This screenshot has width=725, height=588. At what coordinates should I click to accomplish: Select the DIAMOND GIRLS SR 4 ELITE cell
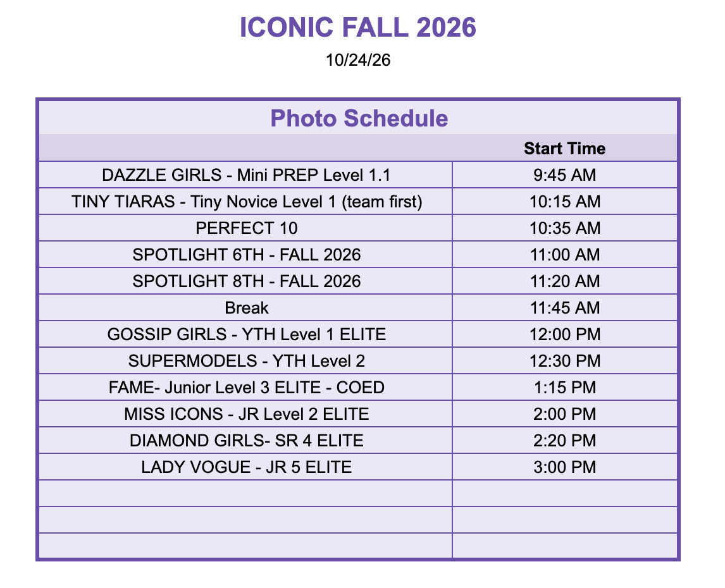[246, 441]
